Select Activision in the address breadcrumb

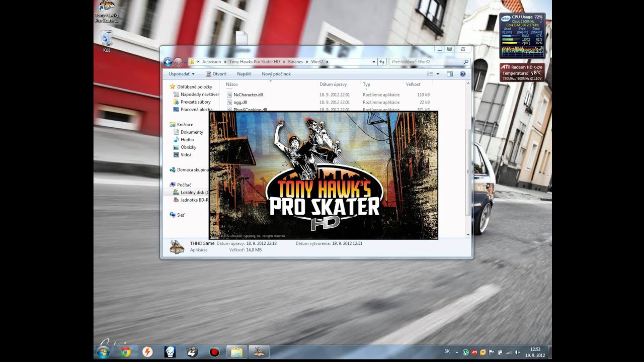pyautogui.click(x=211, y=62)
